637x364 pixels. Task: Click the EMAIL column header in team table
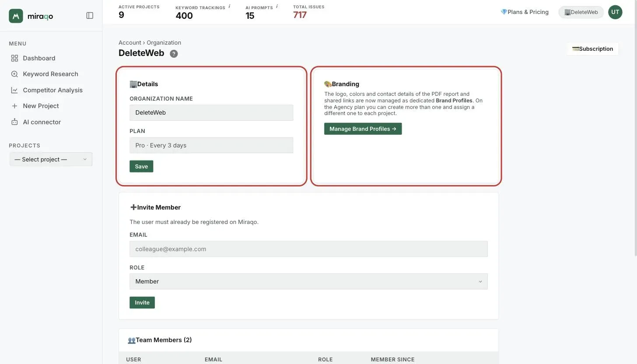pos(213,360)
